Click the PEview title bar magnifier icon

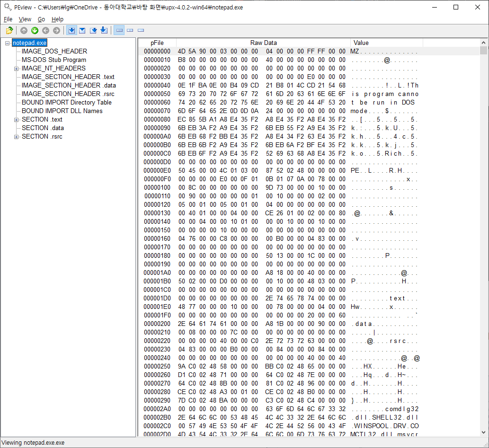click(x=8, y=7)
